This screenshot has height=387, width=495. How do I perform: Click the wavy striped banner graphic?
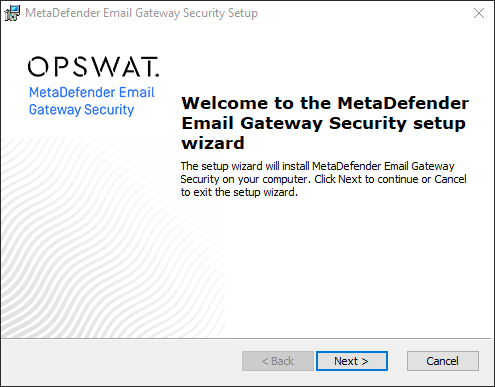113,237
